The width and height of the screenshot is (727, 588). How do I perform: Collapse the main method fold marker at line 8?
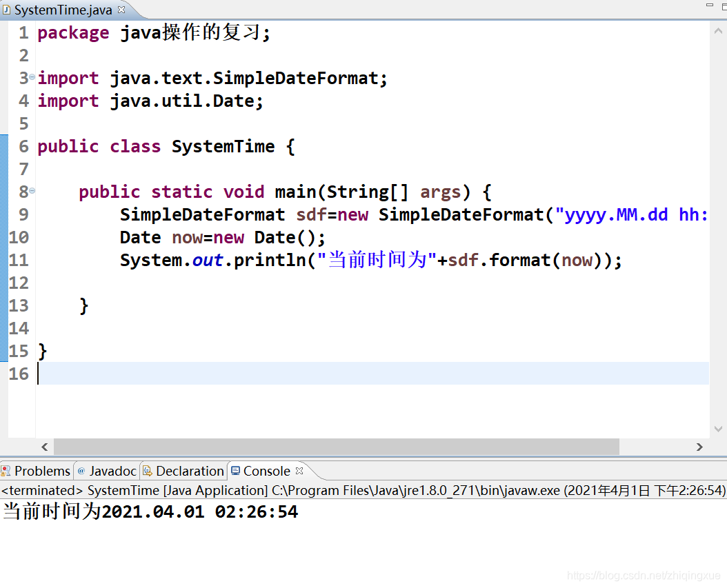[32, 190]
